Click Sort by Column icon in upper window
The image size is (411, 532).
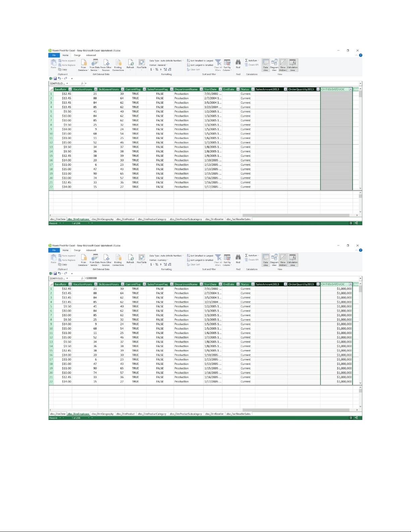click(x=227, y=63)
